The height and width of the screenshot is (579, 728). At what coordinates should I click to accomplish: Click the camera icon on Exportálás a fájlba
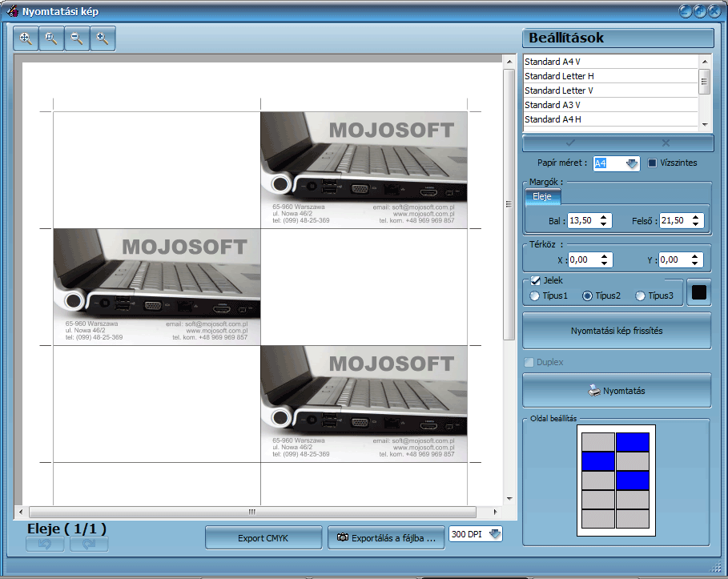(343, 537)
